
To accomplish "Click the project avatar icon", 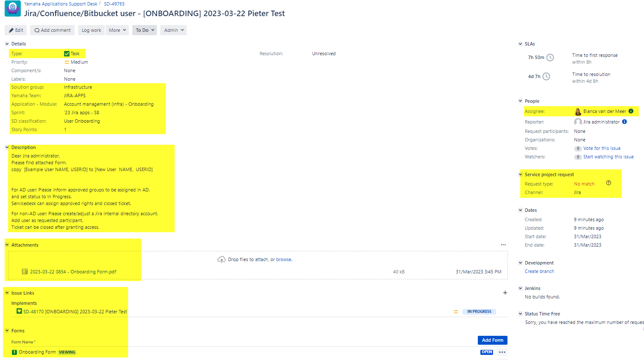I will click(13, 8).
